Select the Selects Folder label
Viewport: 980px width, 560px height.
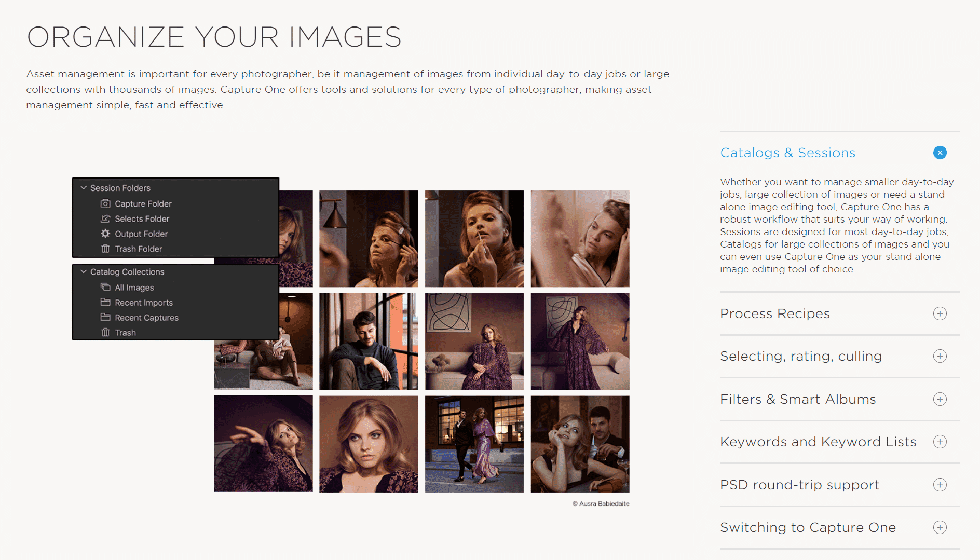tap(142, 218)
